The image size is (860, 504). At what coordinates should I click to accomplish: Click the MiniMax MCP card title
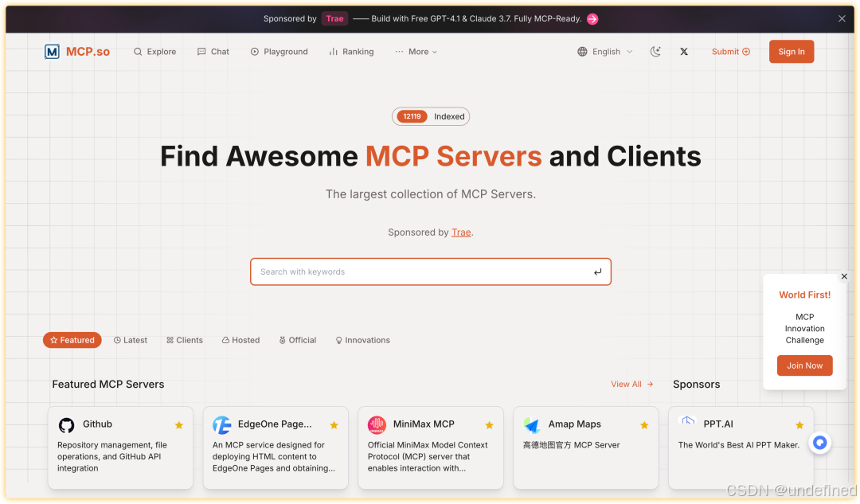(424, 424)
